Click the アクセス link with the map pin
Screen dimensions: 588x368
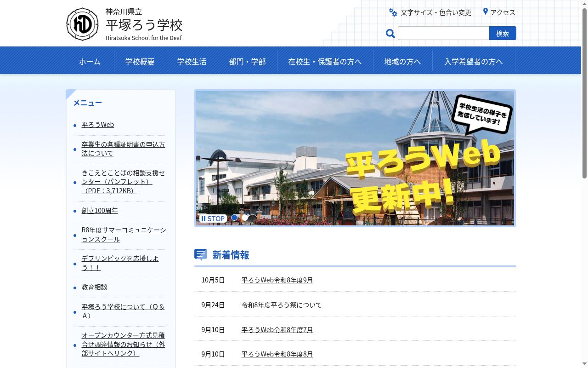(x=499, y=12)
